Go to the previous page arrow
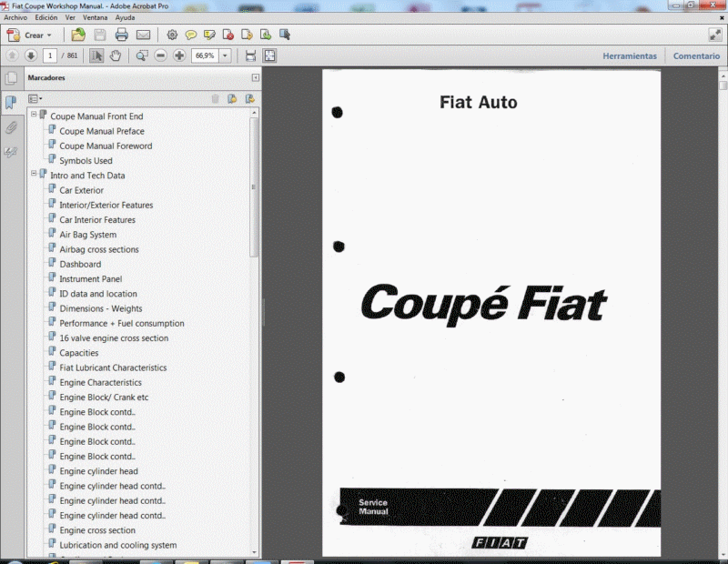 pyautogui.click(x=12, y=55)
